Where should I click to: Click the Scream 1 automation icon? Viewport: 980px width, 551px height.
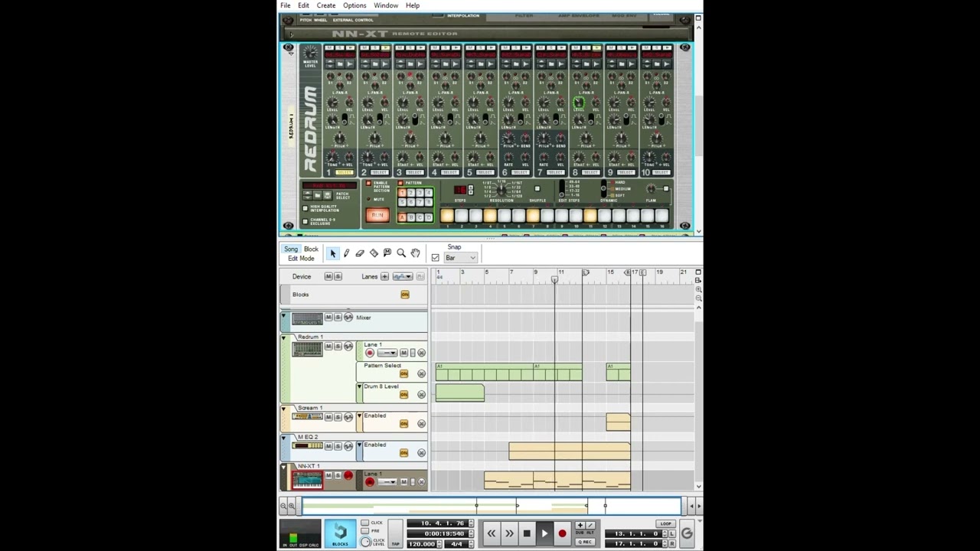coord(348,417)
